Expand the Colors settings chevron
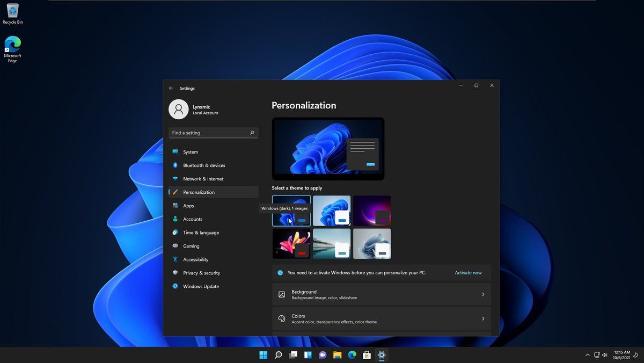Viewport: 644px width, 363px height. point(482,318)
